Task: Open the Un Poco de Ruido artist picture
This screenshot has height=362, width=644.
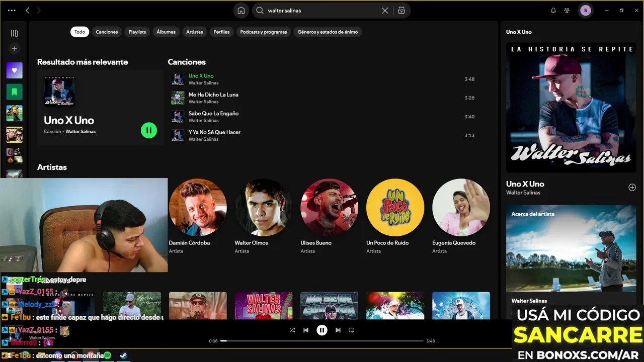Action: (x=395, y=208)
